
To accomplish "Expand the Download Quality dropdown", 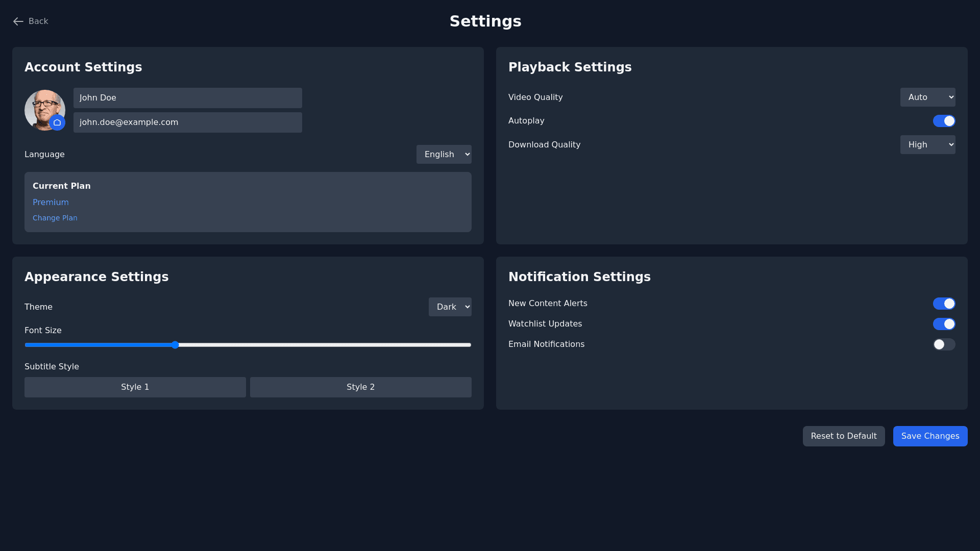I will (927, 145).
